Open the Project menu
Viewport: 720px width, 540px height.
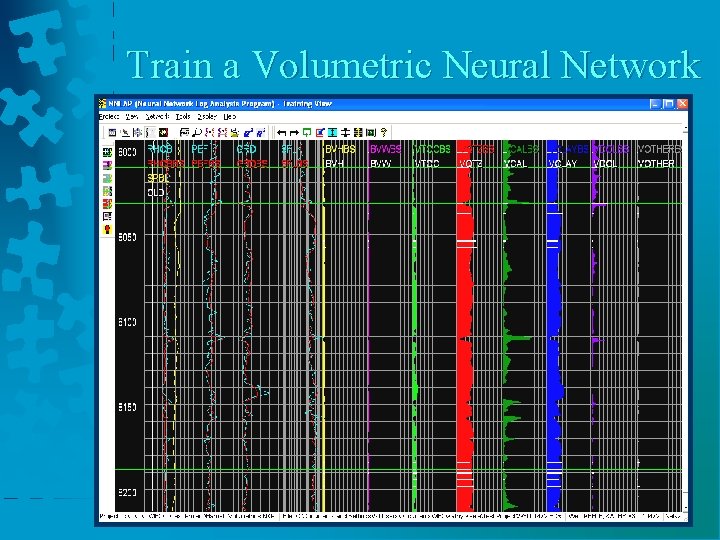point(109,117)
